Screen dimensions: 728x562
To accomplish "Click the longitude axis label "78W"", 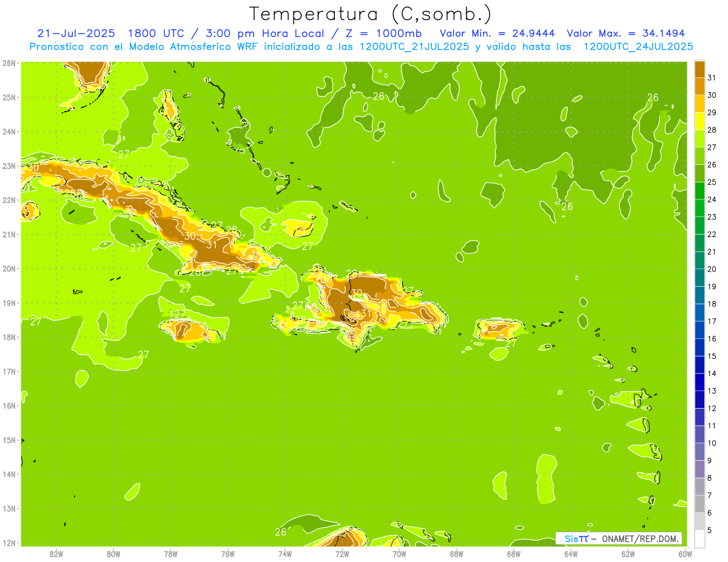I will click(x=170, y=554).
